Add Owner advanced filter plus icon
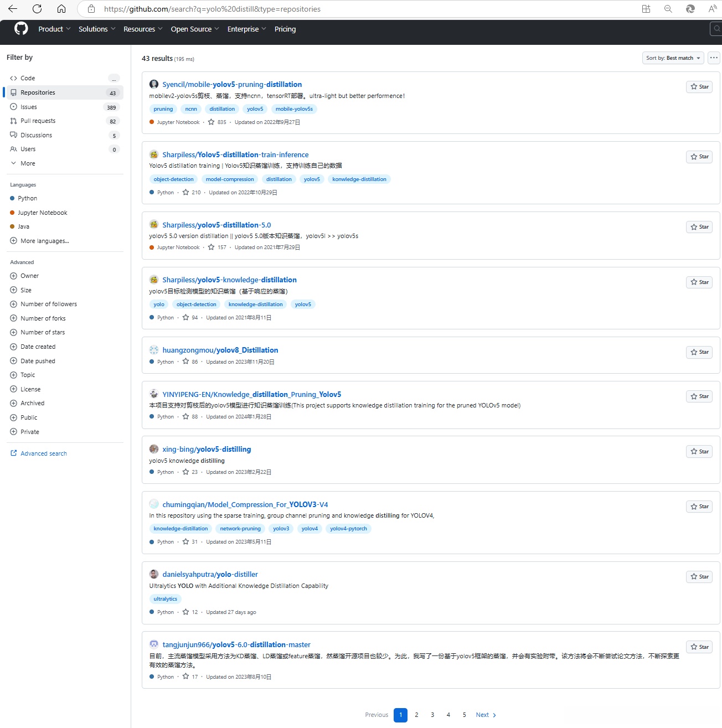Viewport: 722px width, 728px height. (13, 276)
